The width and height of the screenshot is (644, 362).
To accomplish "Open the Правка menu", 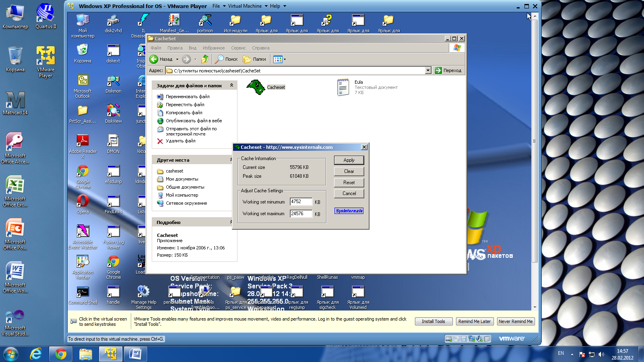I will click(175, 48).
